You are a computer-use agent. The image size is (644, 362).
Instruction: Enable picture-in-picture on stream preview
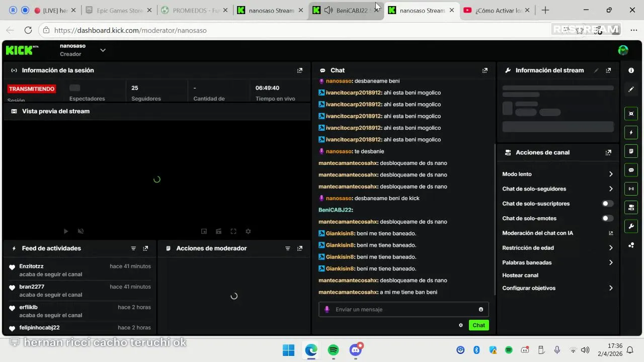tap(204, 231)
